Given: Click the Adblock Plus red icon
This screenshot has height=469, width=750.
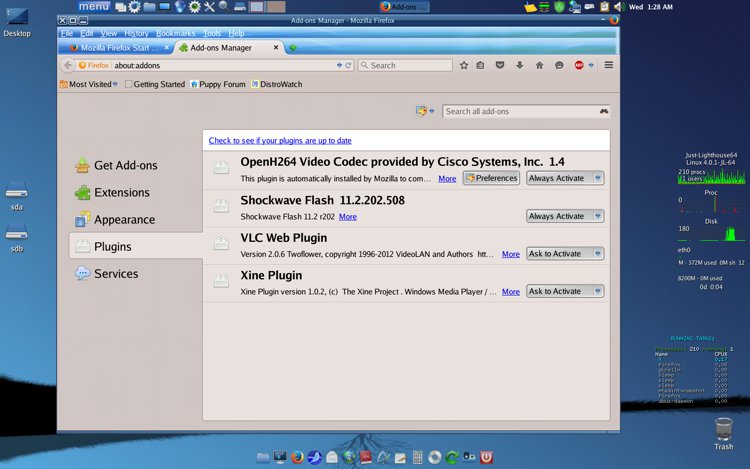Looking at the screenshot, I should 579,65.
